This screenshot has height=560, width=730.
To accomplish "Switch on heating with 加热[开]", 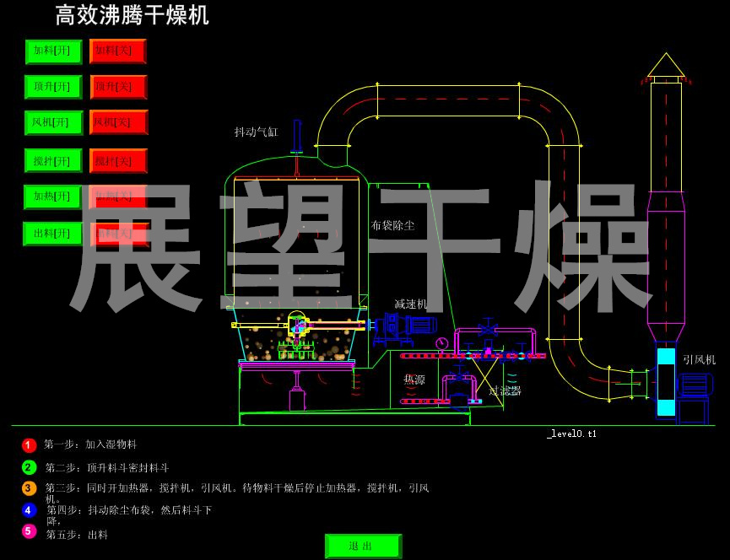I will pyautogui.click(x=53, y=197).
